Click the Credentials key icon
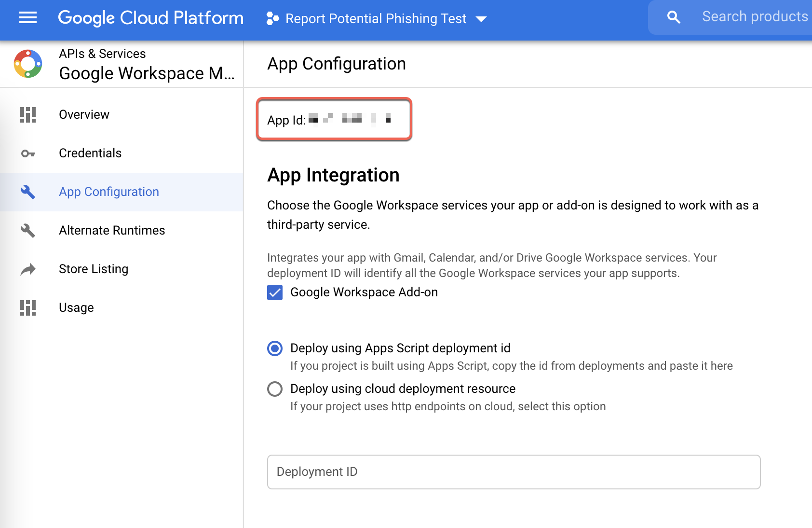 [28, 153]
